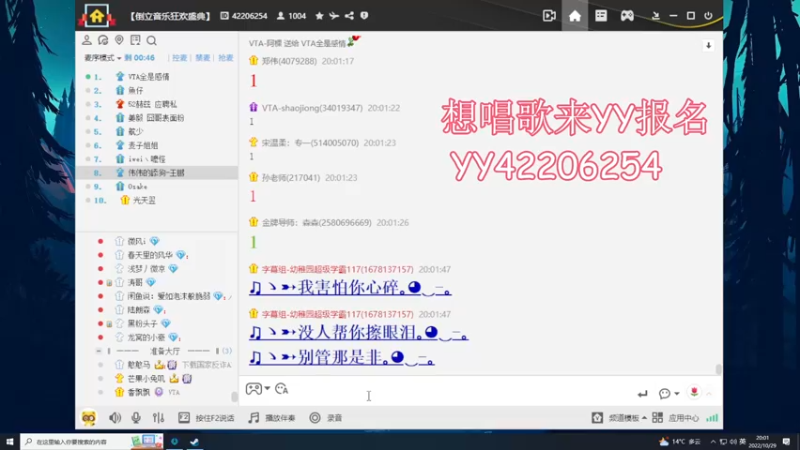Viewport: 800px width, 450px height.
Task: Click the green signal strength bars
Action: point(712,418)
